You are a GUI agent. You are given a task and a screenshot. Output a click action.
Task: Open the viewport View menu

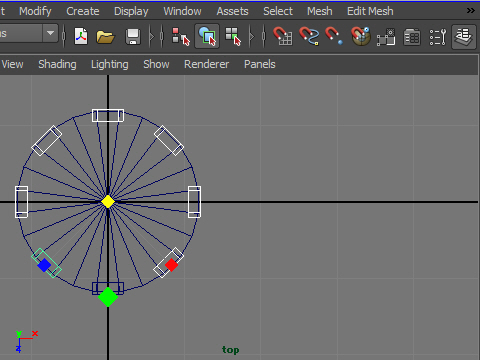pyautogui.click(x=12, y=64)
